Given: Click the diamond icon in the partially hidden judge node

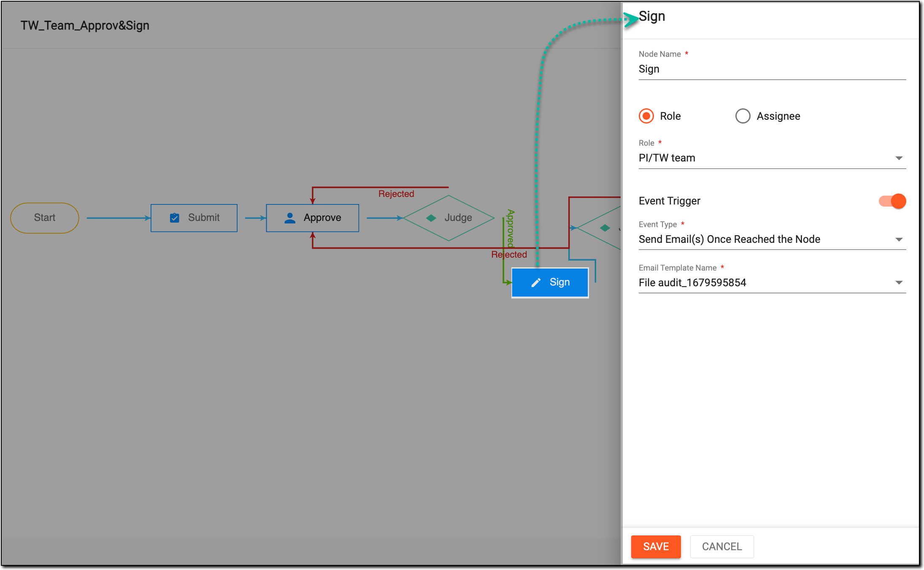Looking at the screenshot, I should tap(605, 228).
